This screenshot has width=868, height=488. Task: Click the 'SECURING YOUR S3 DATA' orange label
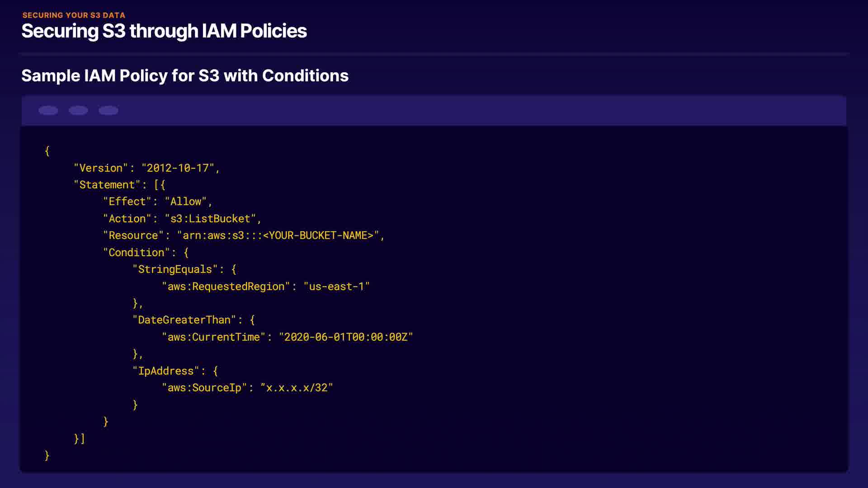[74, 15]
